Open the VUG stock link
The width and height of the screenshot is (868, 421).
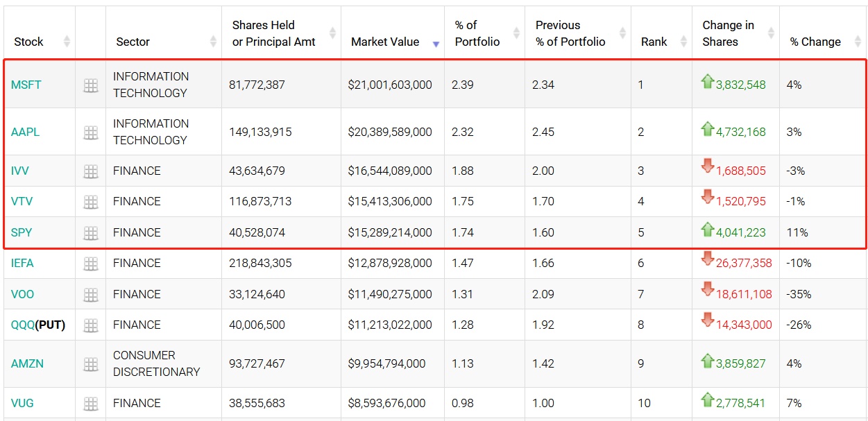pos(22,404)
